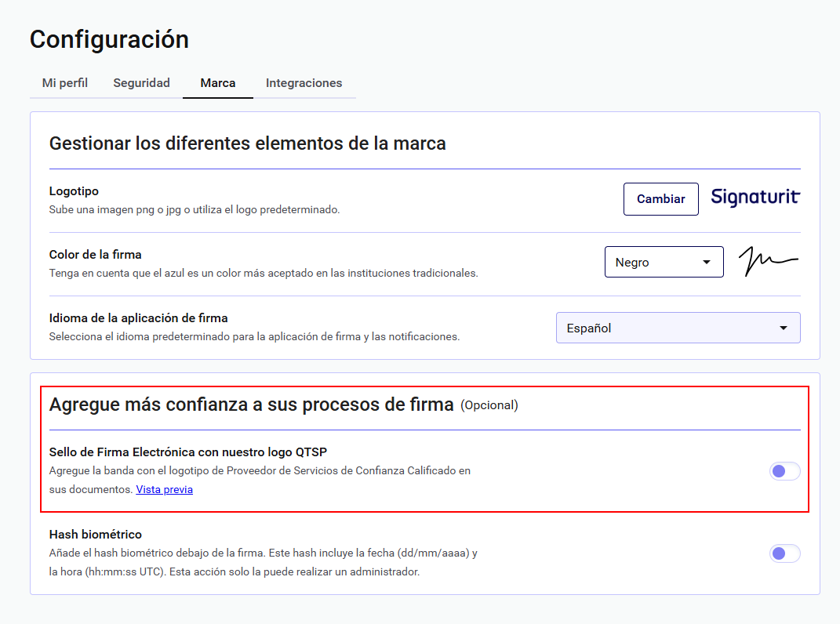Click the Color de la firma label

click(95, 255)
